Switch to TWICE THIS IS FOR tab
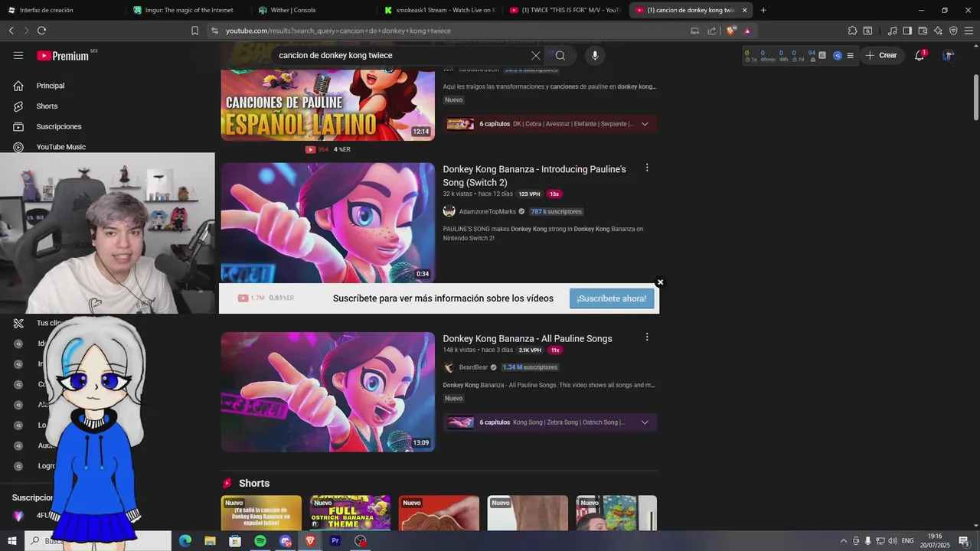This screenshot has width=980, height=551. point(565,10)
